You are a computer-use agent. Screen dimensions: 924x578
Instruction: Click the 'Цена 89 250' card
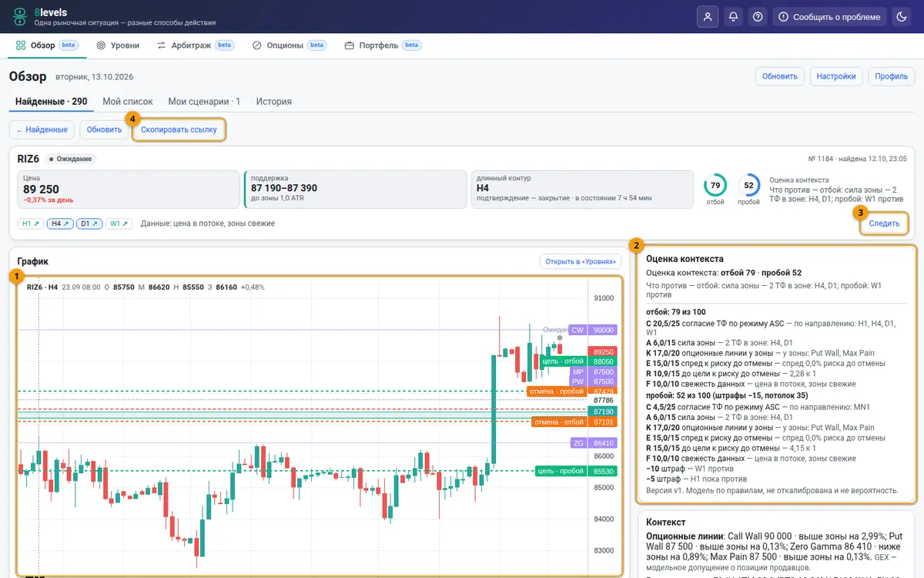[x=129, y=190]
